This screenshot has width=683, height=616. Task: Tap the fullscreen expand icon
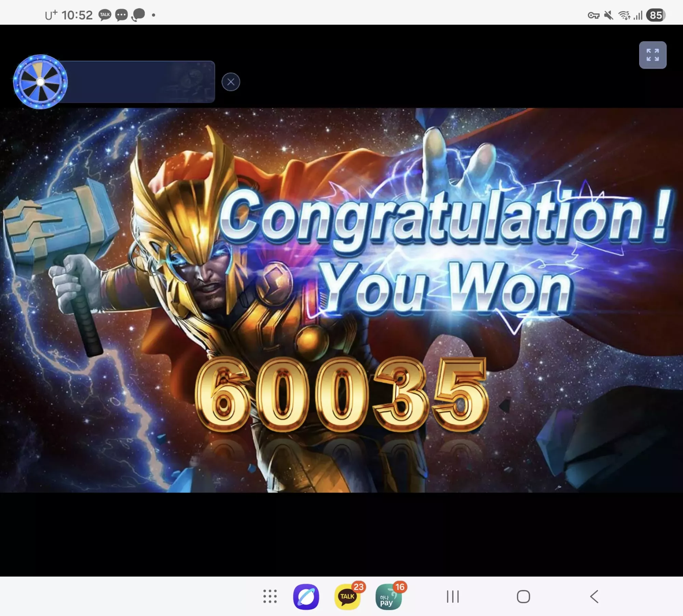click(653, 55)
